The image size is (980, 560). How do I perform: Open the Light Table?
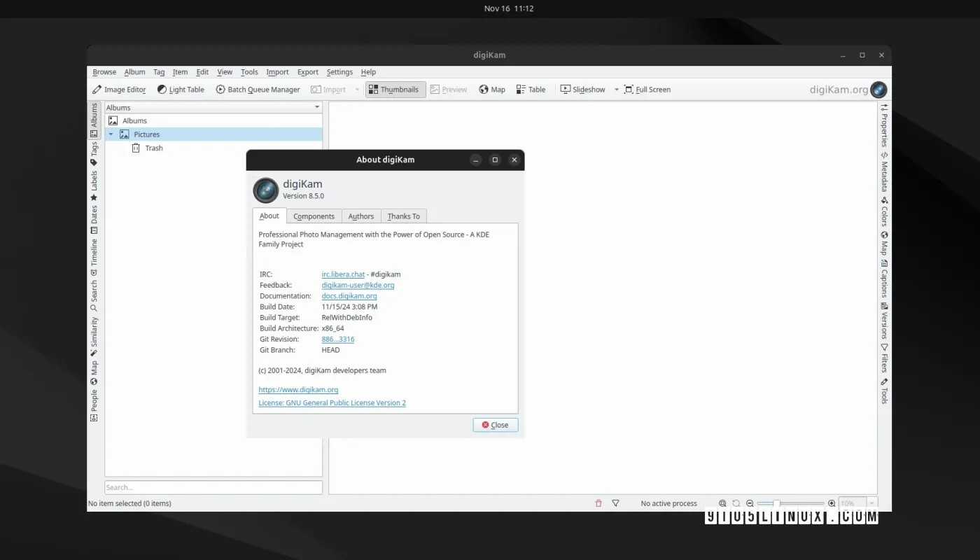pos(181,89)
